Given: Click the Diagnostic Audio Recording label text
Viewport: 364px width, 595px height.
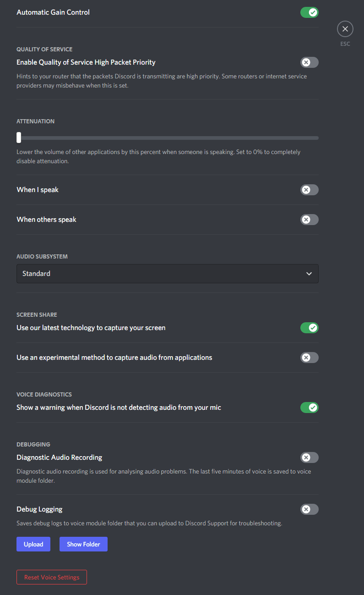Looking at the screenshot, I should click(60, 457).
